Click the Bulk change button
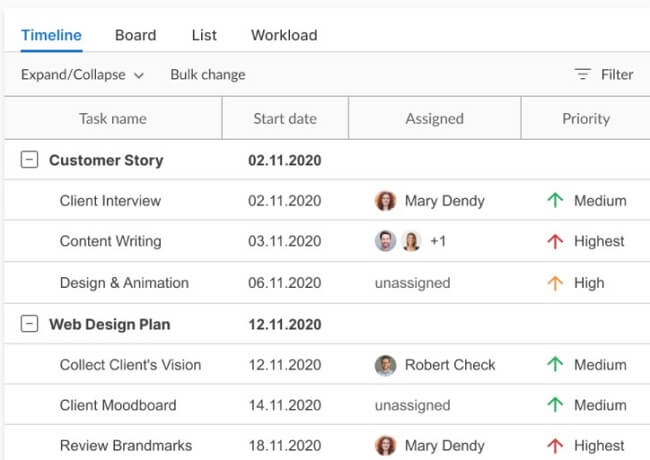This screenshot has height=460, width=650. tap(207, 75)
